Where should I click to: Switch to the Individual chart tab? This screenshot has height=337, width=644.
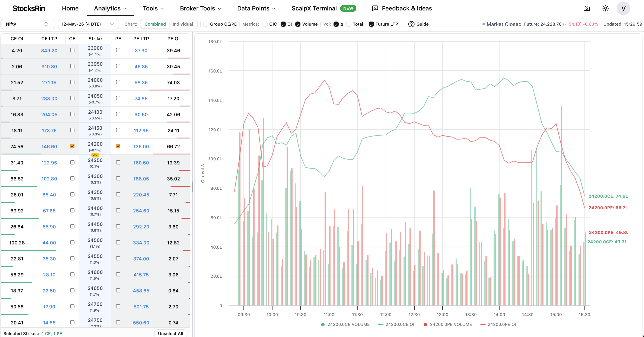tap(183, 24)
